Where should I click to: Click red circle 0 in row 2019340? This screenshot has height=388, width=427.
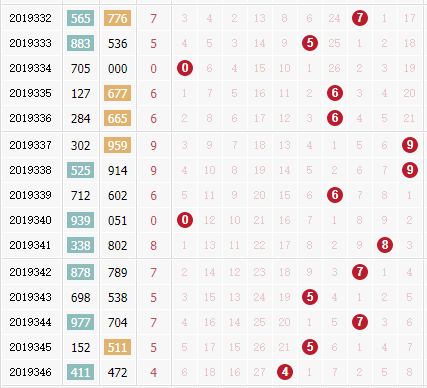pos(185,220)
